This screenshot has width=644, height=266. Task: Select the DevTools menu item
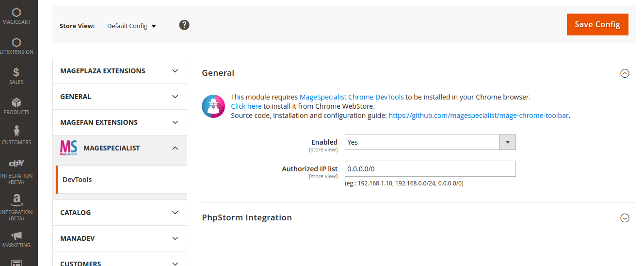click(78, 180)
